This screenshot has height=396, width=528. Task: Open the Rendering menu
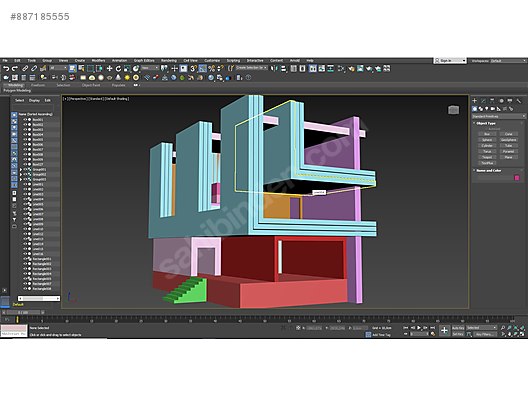[169, 61]
